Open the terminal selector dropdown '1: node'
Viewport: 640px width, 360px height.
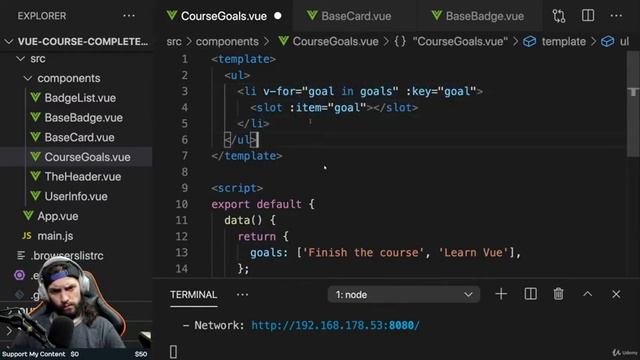tap(404, 294)
